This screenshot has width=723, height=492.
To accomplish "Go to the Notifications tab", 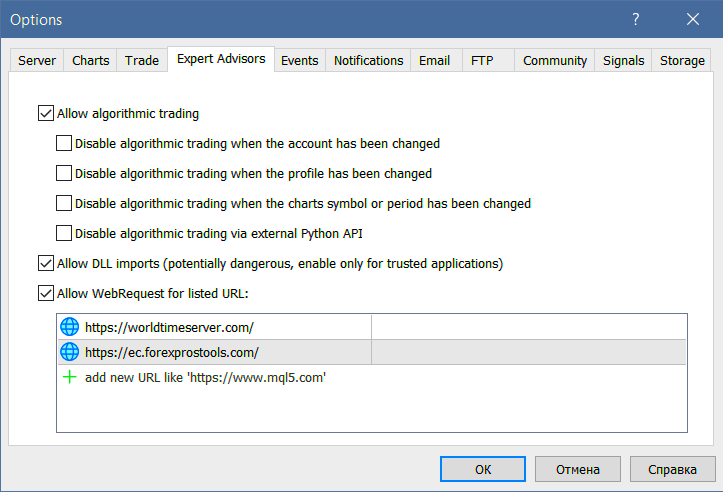I will [x=368, y=61].
